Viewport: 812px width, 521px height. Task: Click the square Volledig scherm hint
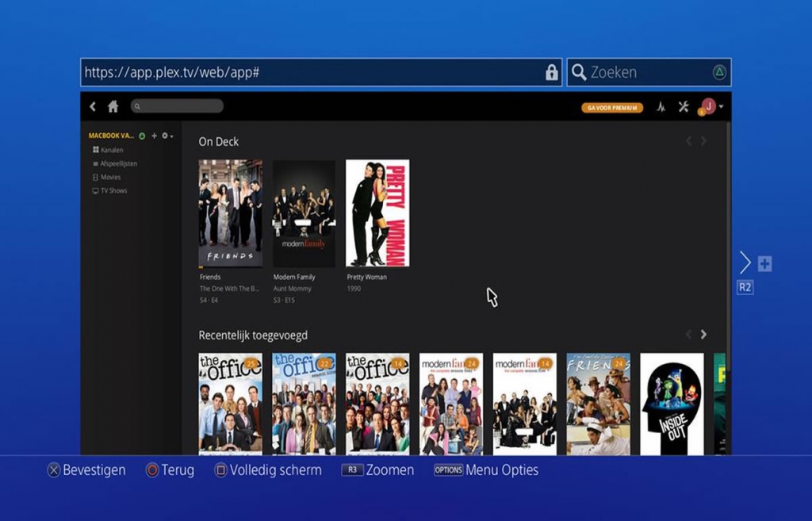click(268, 470)
